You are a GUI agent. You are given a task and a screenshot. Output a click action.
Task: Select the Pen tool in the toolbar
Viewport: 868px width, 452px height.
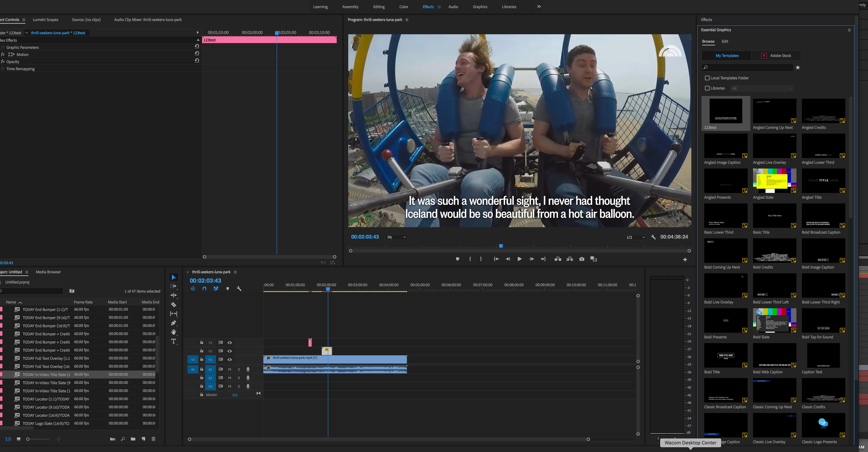point(174,323)
